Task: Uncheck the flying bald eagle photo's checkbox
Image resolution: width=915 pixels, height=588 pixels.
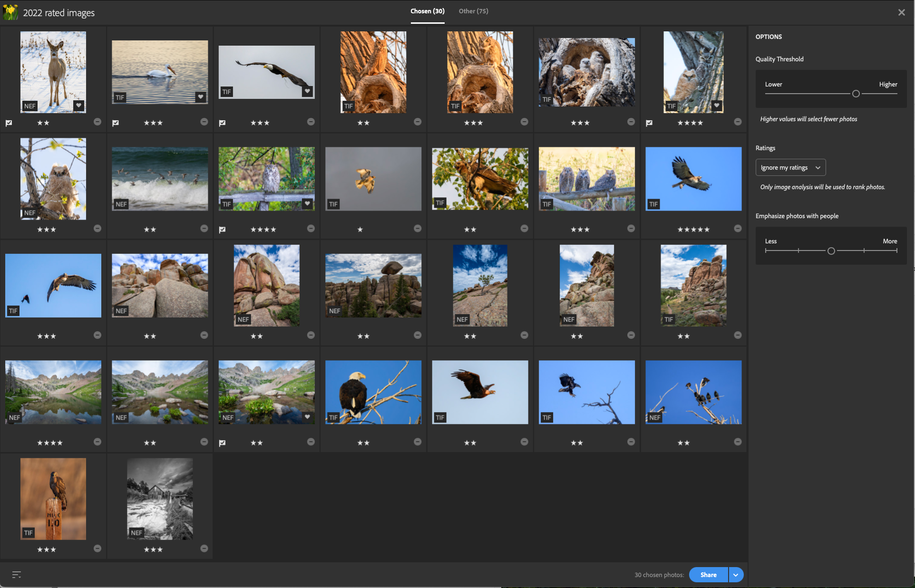Action: (x=222, y=123)
